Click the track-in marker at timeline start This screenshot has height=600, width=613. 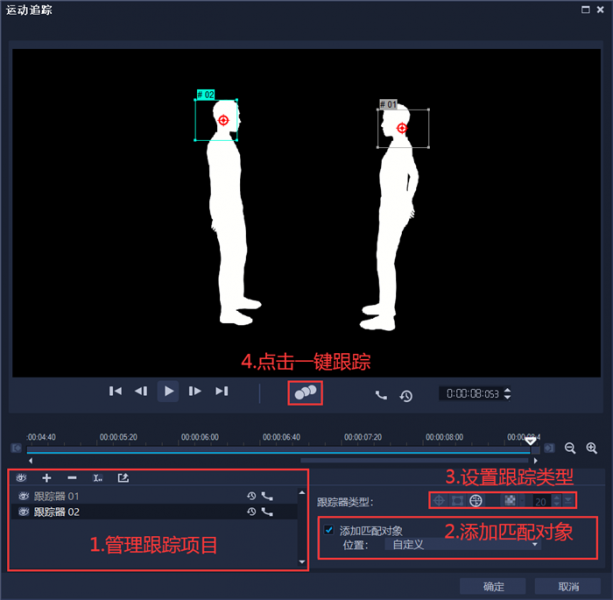pyautogui.click(x=16, y=448)
